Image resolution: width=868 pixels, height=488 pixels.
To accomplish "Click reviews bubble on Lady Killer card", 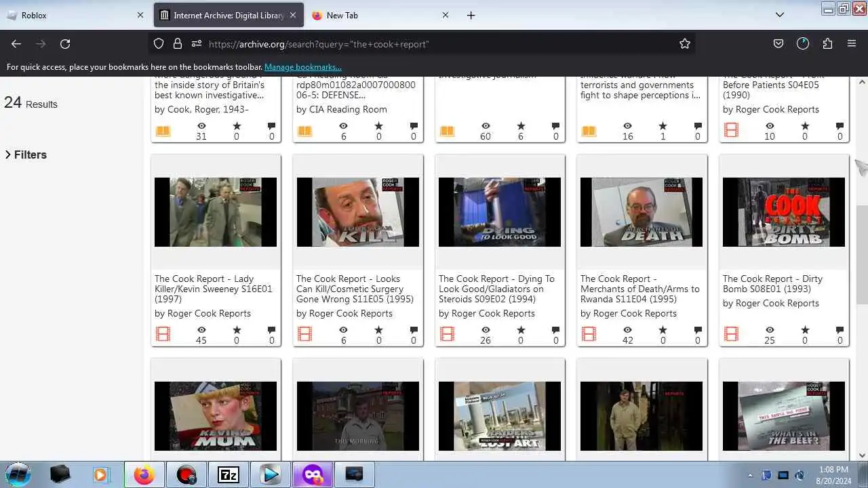I will coord(272,330).
